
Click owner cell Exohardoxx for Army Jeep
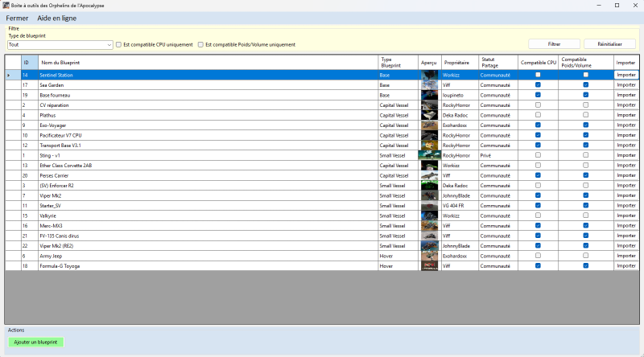coord(460,256)
